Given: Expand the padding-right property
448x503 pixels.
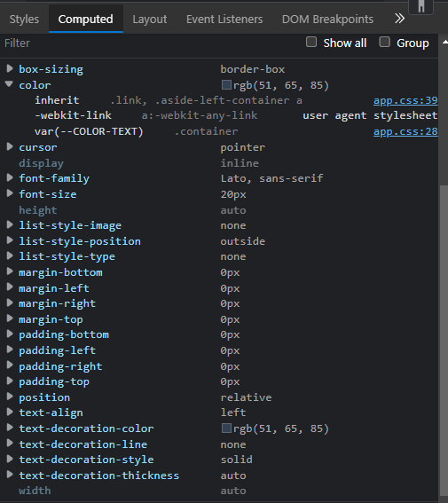Looking at the screenshot, I should 10,365.
